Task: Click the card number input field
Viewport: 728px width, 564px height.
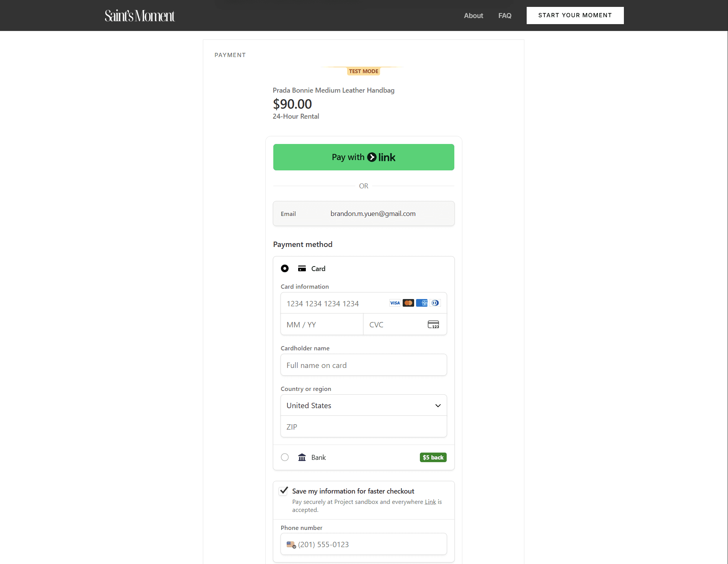Action: click(x=335, y=303)
